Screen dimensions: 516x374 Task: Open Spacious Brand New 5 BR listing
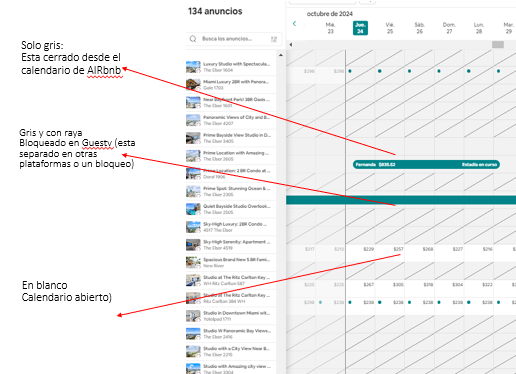click(231, 262)
